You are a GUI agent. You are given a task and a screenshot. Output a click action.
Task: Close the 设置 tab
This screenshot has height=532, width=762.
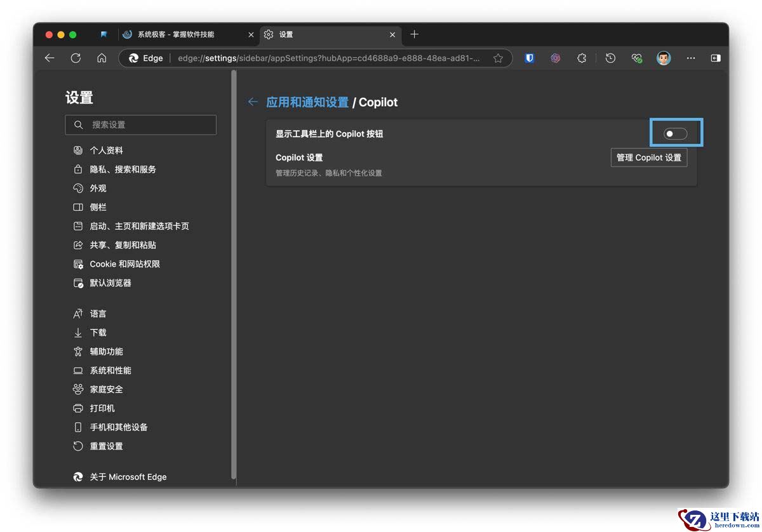pyautogui.click(x=393, y=34)
